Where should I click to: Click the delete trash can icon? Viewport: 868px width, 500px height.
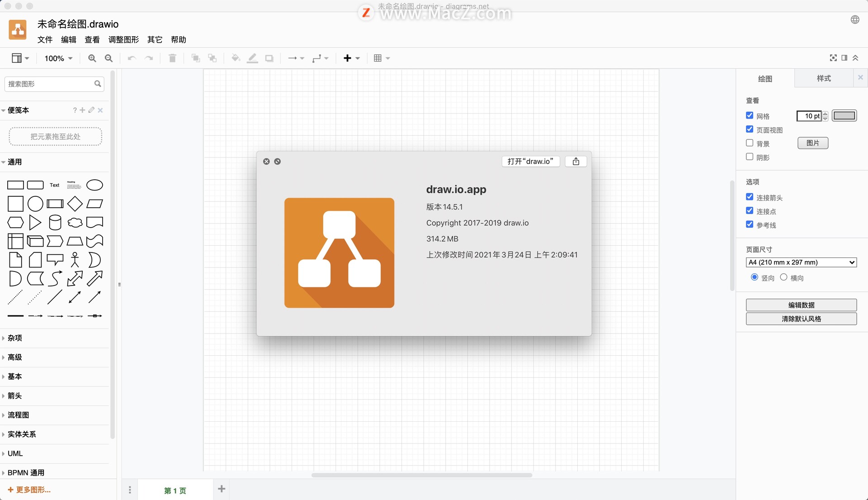172,58
